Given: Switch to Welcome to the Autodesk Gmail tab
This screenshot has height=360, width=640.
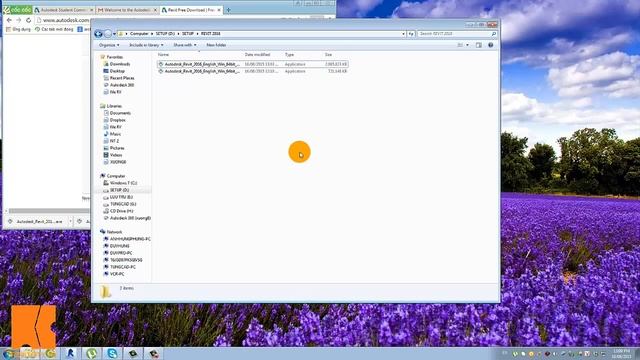Looking at the screenshot, I should pos(127,10).
